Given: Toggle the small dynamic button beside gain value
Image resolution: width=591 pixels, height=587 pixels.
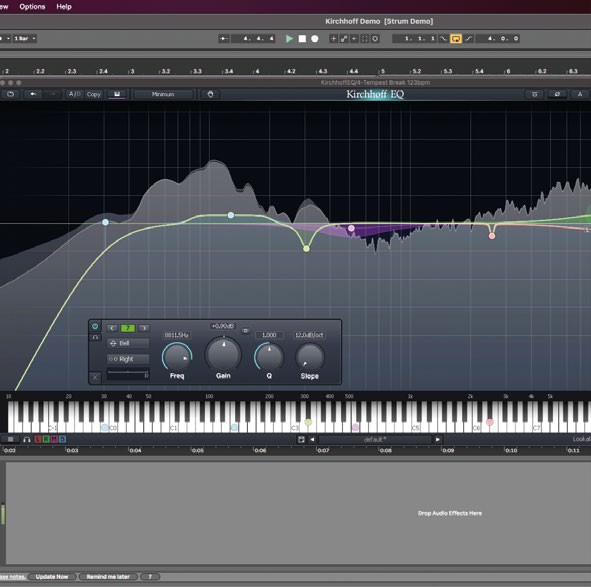Looking at the screenshot, I should (x=245, y=331).
